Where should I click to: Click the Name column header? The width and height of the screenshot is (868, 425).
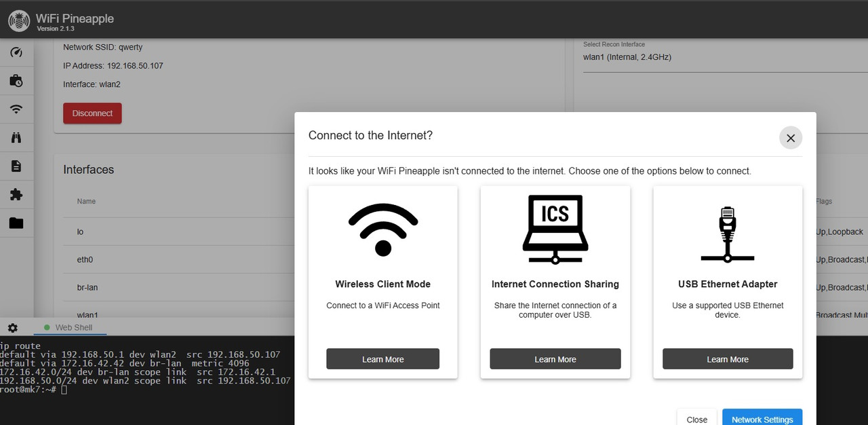tap(86, 201)
